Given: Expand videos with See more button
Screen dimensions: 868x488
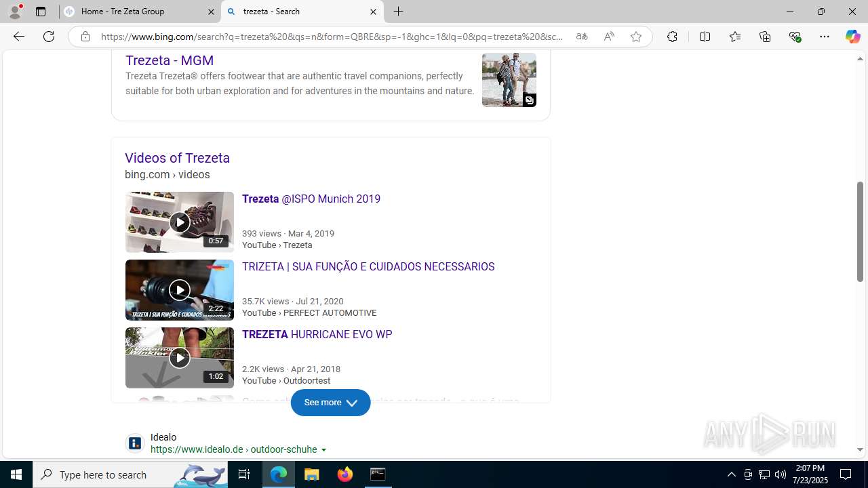Looking at the screenshot, I should point(331,403).
